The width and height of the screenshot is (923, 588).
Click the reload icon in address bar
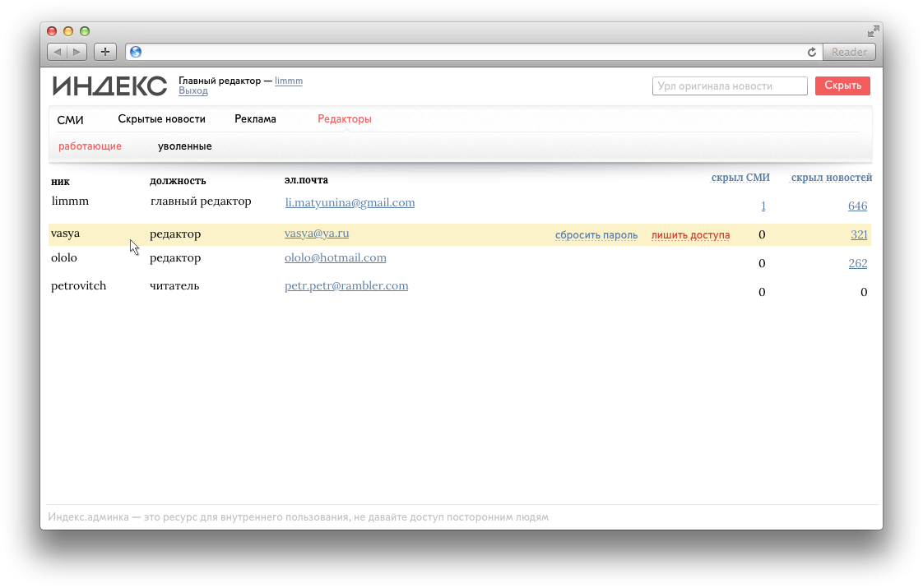[x=812, y=52]
